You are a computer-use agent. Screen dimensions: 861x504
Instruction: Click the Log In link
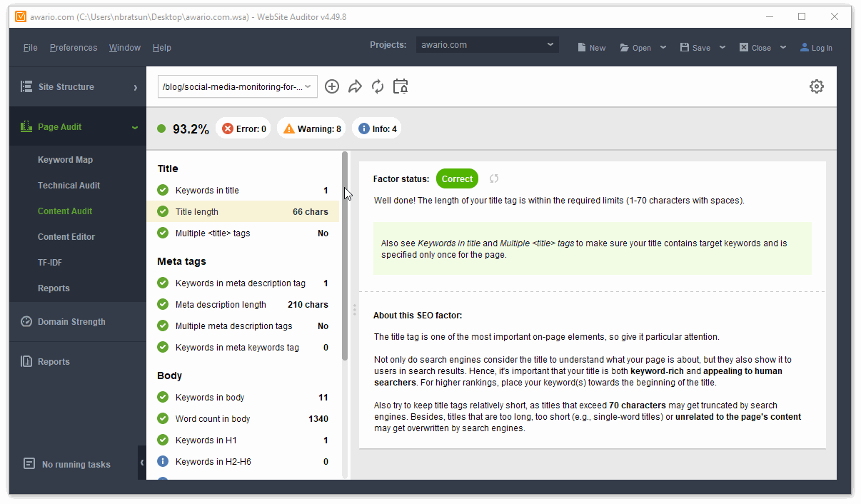click(822, 48)
